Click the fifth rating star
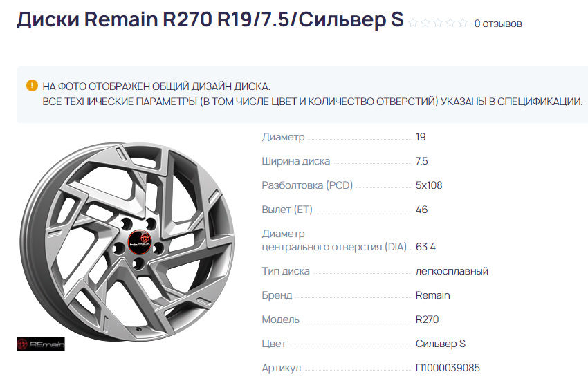This screenshot has width=588, height=381. click(462, 24)
